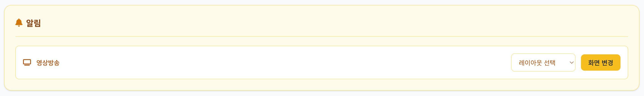Select the TV screen icon in the broadcast row
Screen dimensions: 644x96
point(27,62)
